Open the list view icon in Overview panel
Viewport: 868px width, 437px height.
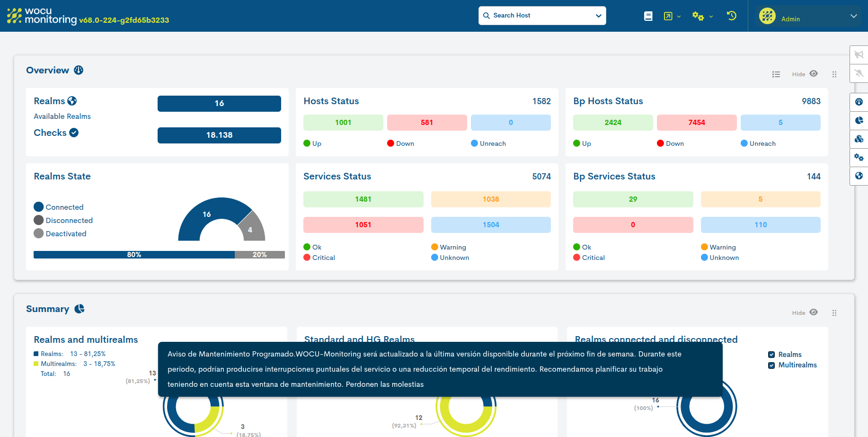[x=776, y=74]
